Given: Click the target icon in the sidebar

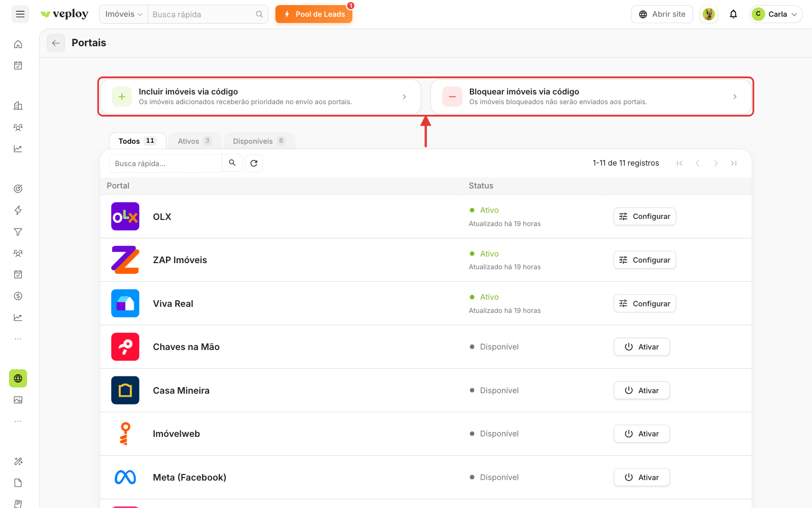Looking at the screenshot, I should pos(18,189).
